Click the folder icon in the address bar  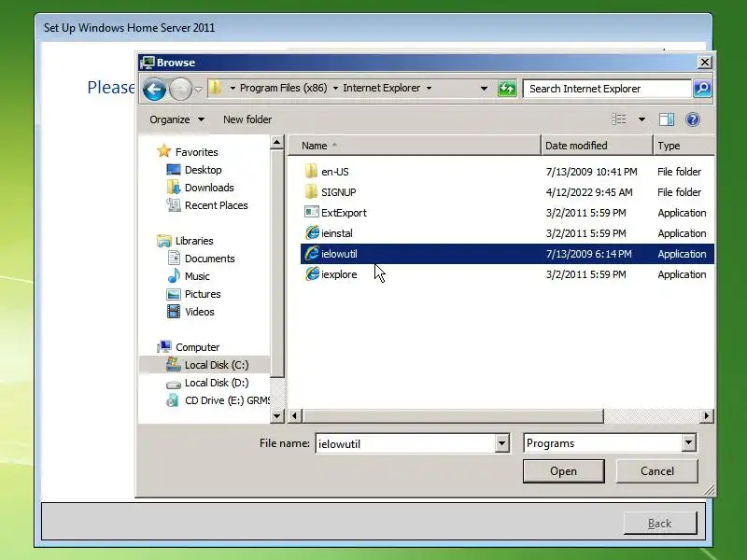click(216, 88)
